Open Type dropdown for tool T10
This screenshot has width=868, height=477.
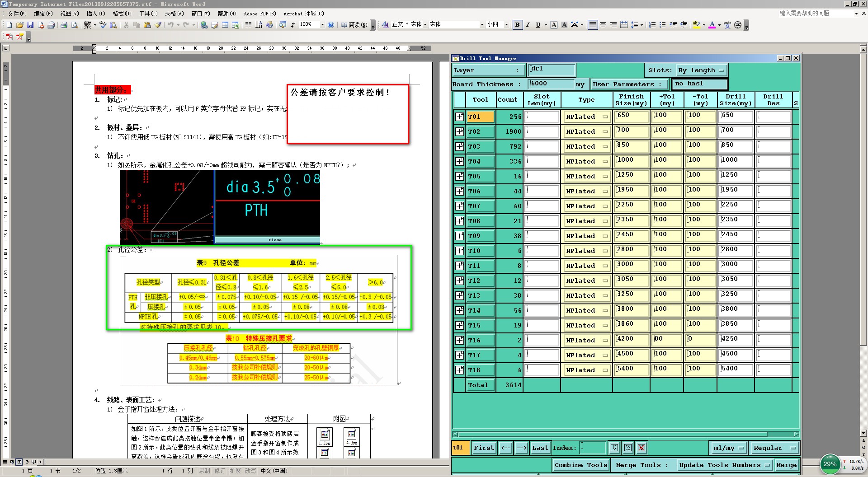point(587,251)
